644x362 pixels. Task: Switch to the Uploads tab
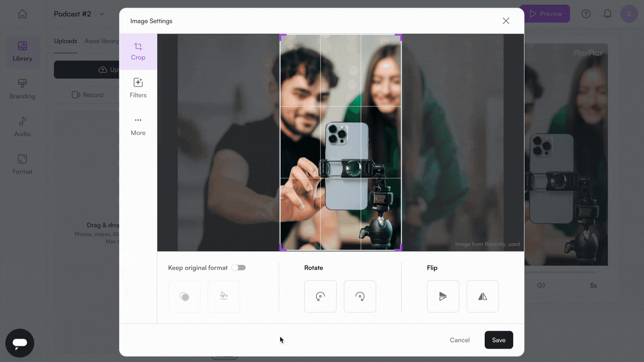pos(65,41)
